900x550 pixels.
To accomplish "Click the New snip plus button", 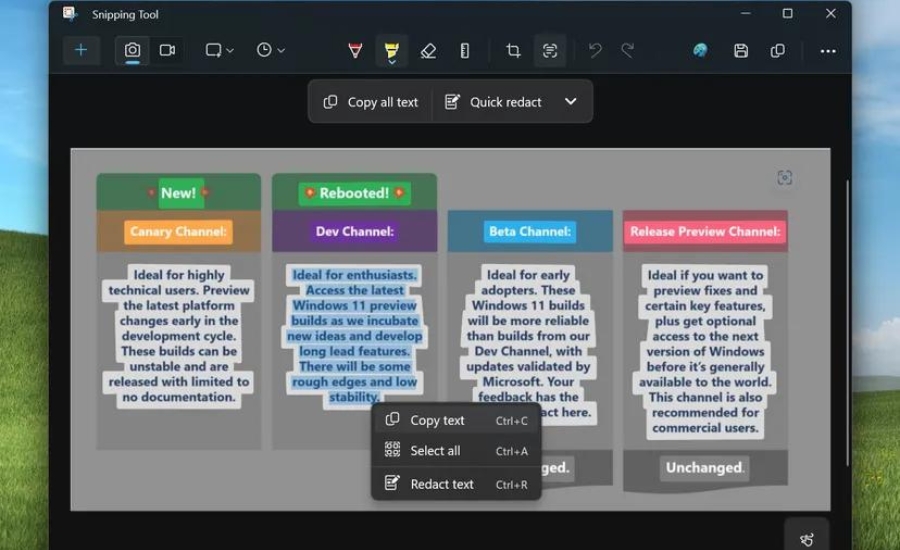I will click(x=81, y=50).
